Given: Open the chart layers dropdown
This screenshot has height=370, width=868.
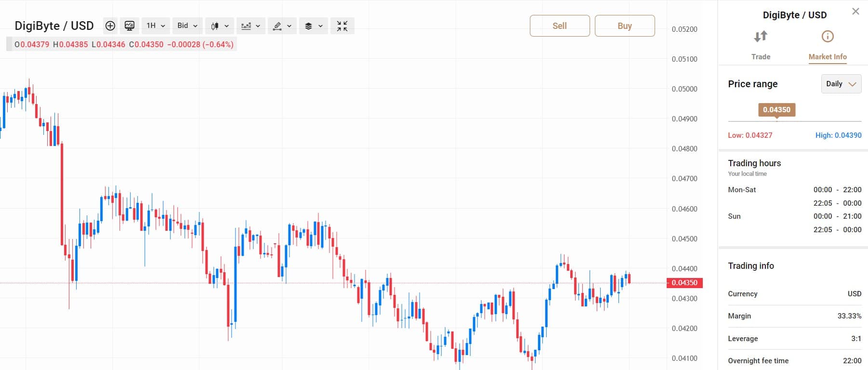Looking at the screenshot, I should coord(314,26).
